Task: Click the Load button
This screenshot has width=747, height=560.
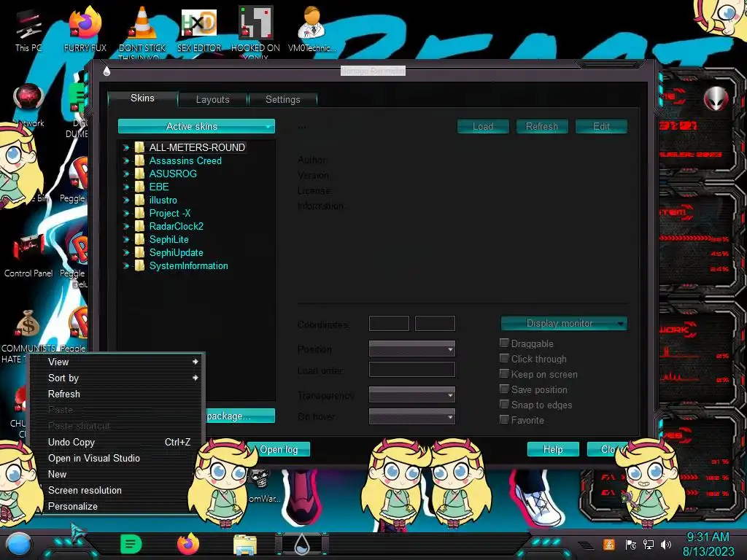Action: tap(483, 126)
